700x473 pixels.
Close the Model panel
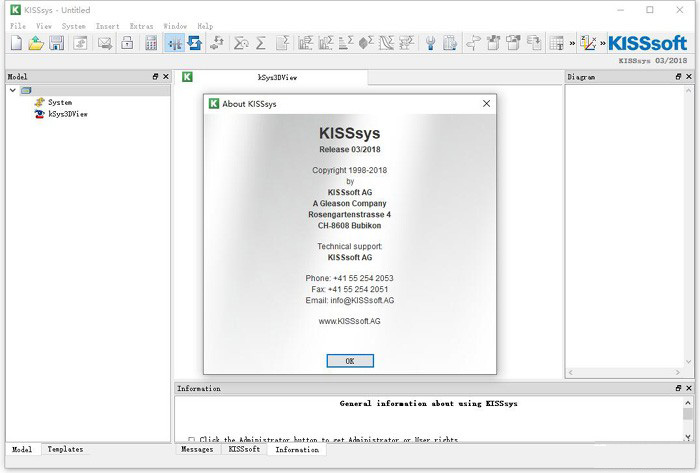tap(166, 77)
